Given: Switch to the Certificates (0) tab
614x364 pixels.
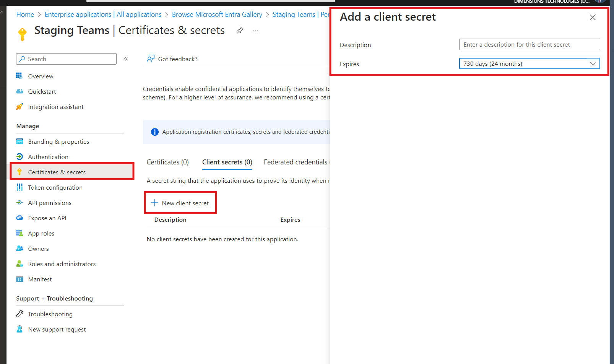Looking at the screenshot, I should click(x=167, y=162).
